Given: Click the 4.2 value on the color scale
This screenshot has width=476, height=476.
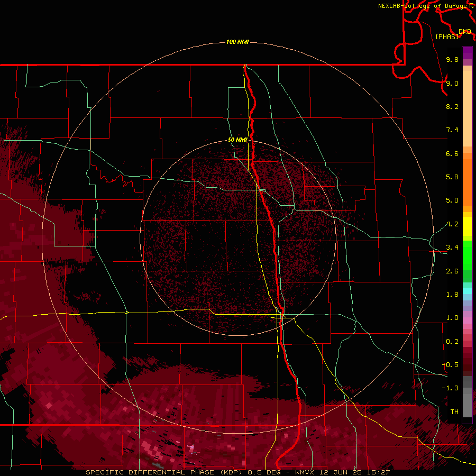Looking at the screenshot, I should pos(452,224).
